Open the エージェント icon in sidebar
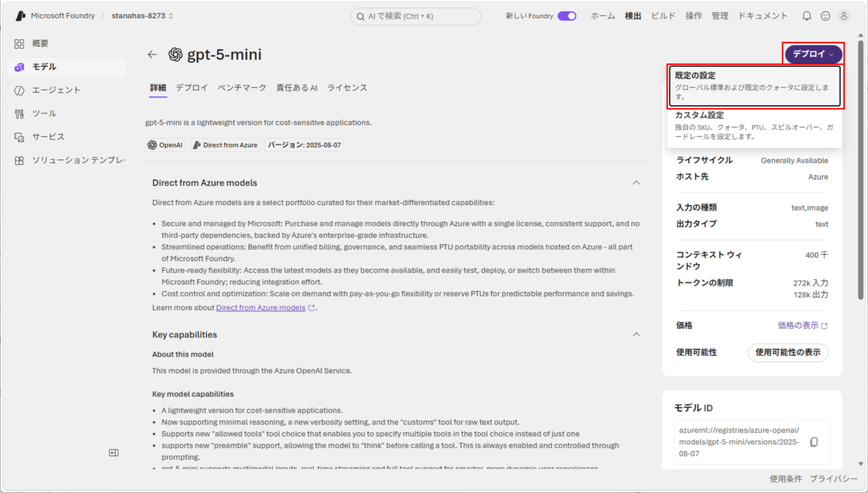 point(19,90)
